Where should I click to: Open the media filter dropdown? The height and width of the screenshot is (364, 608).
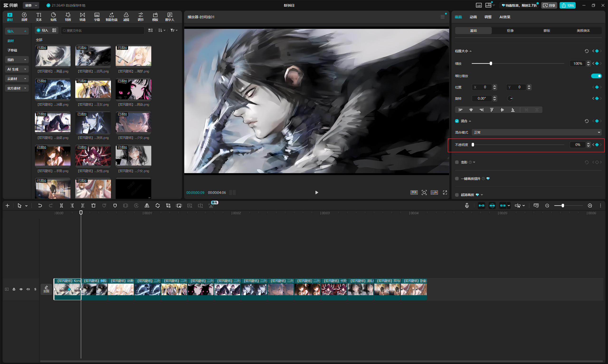(174, 30)
